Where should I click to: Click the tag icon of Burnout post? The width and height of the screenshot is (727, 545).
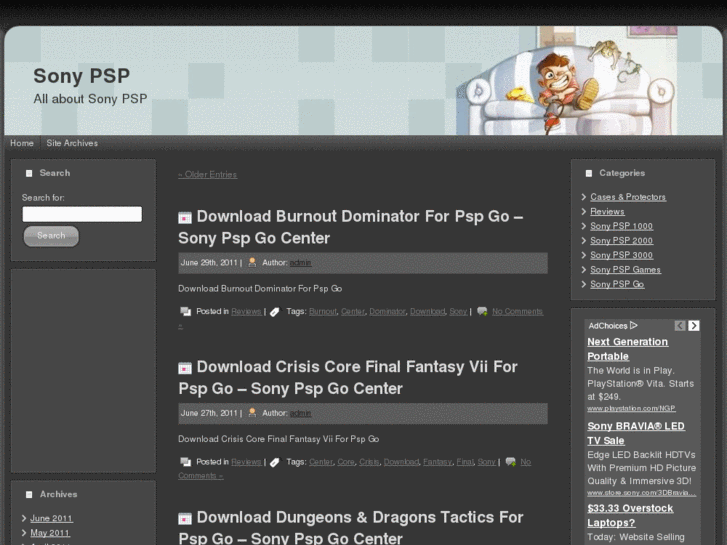274,312
